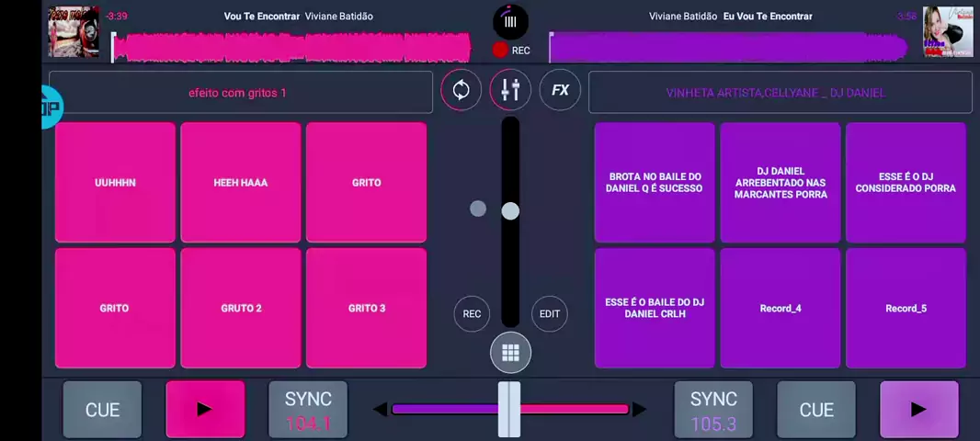980x441 pixels.
Task: Toggle EDIT mode for sampler pads
Action: coord(550,313)
